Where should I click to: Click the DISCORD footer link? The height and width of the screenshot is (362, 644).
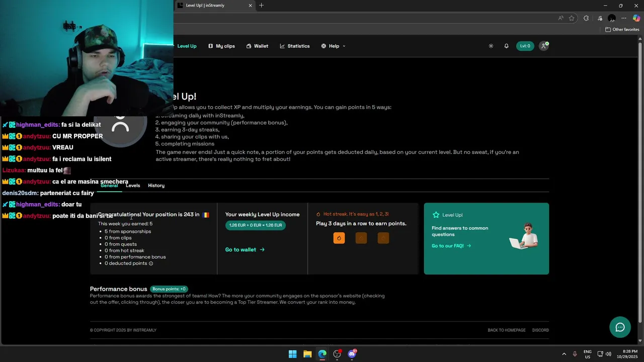tap(540, 330)
